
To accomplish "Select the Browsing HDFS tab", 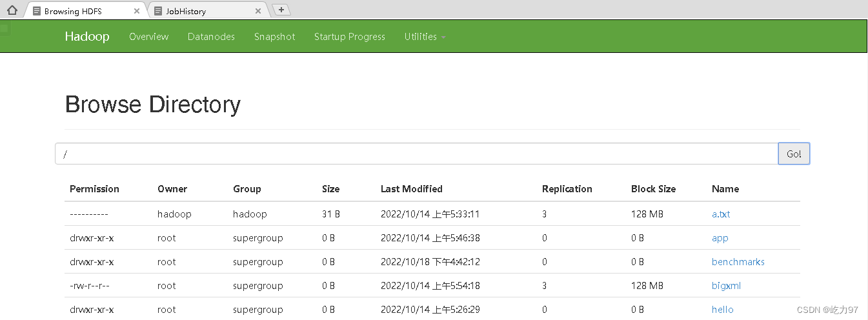I will tap(86, 11).
